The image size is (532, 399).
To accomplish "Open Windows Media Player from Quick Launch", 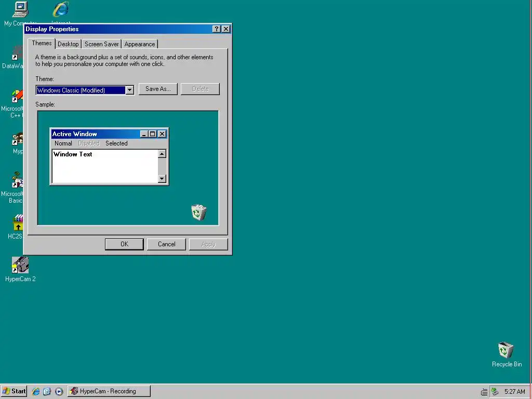I will [x=59, y=391].
